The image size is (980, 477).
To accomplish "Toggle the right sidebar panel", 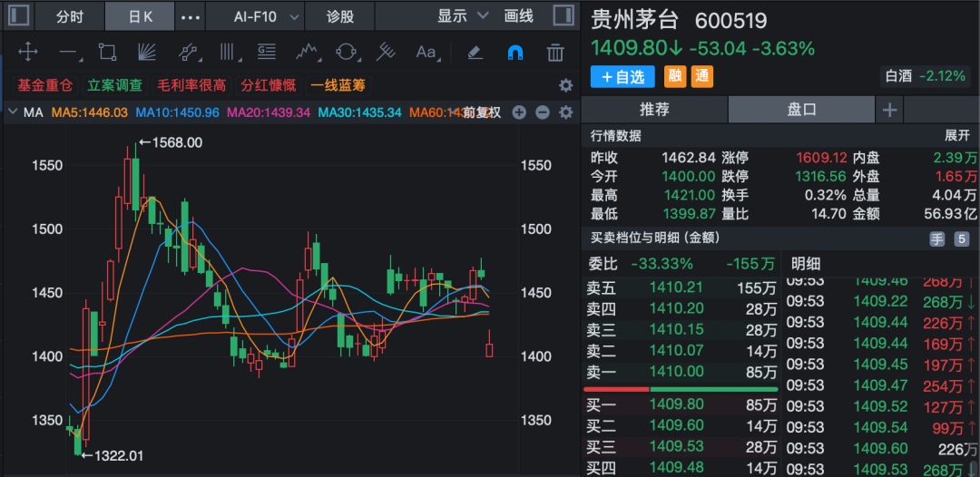I will click(562, 16).
